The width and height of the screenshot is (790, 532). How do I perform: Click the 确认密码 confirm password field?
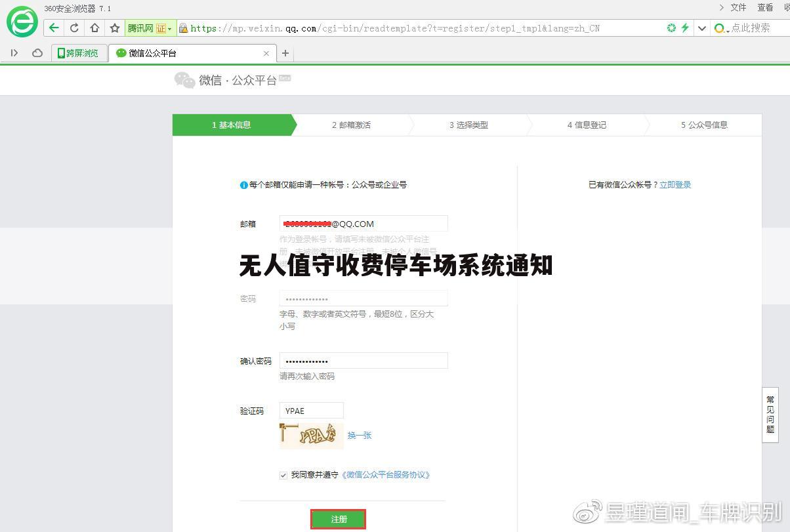364,361
